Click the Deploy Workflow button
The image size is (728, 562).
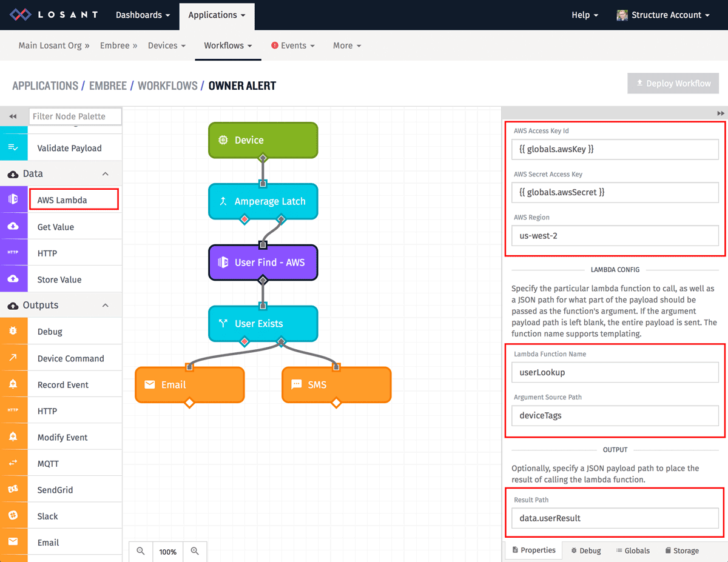pos(673,83)
